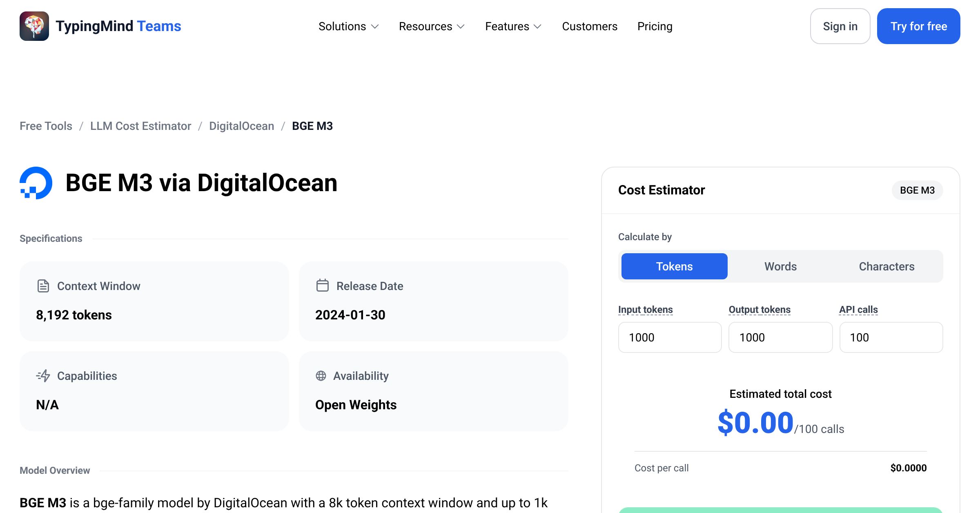The width and height of the screenshot is (980, 513).
Task: Click the BGE M3 breadcrumb text
Action: pyautogui.click(x=312, y=126)
